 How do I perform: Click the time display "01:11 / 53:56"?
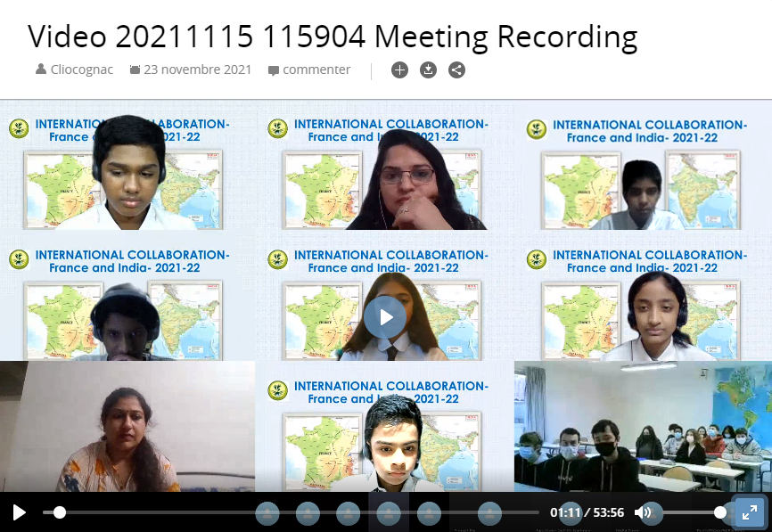587,512
